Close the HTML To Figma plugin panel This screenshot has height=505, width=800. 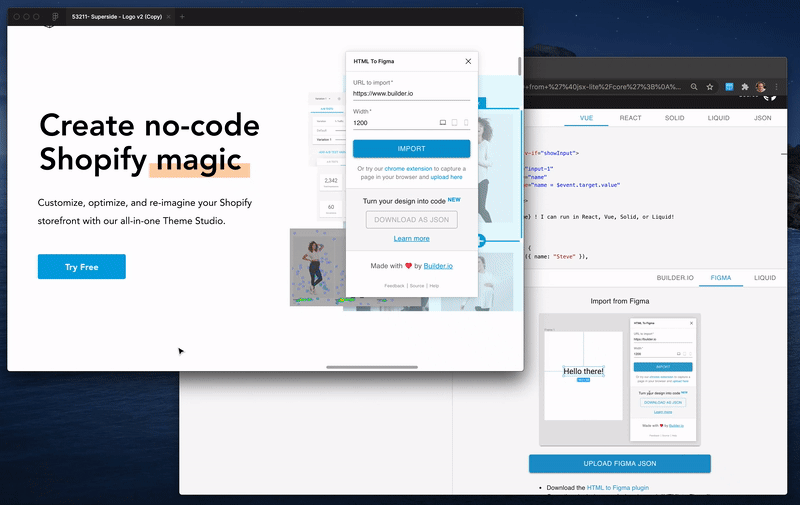[468, 61]
